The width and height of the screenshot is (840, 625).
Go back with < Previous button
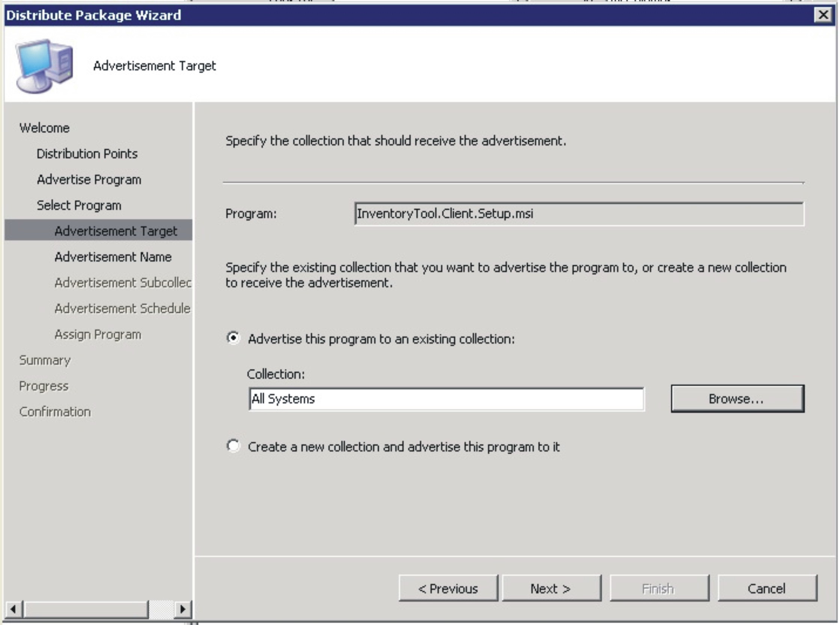448,588
